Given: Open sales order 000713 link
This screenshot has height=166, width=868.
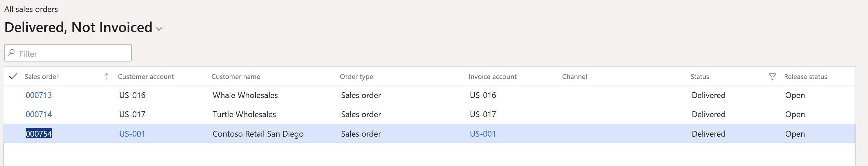Looking at the screenshot, I should 39,95.
